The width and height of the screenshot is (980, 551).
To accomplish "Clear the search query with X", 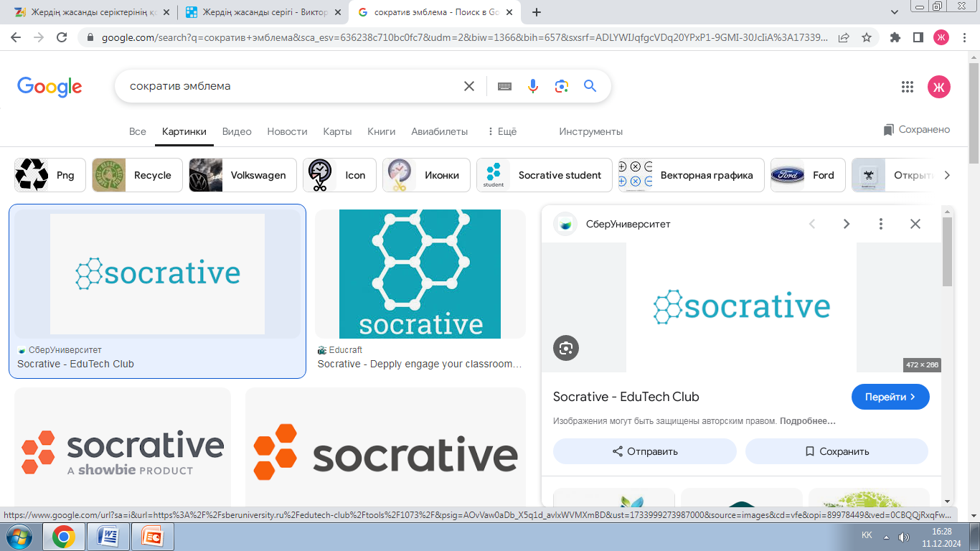I will coord(469,86).
